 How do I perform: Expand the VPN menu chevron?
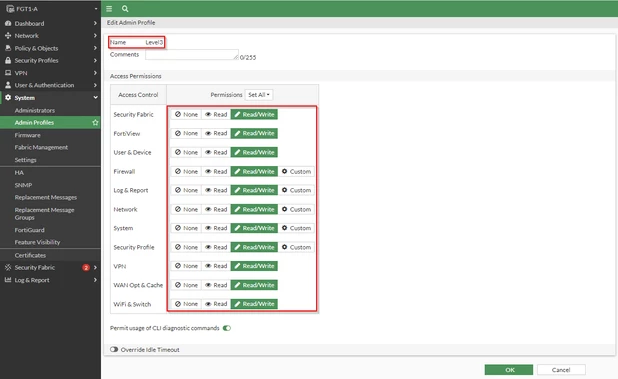point(95,73)
